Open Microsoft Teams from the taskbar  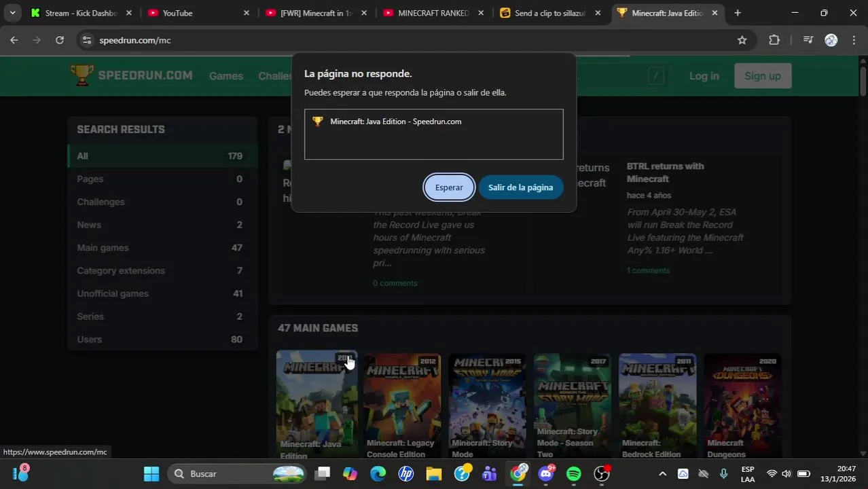(490, 473)
